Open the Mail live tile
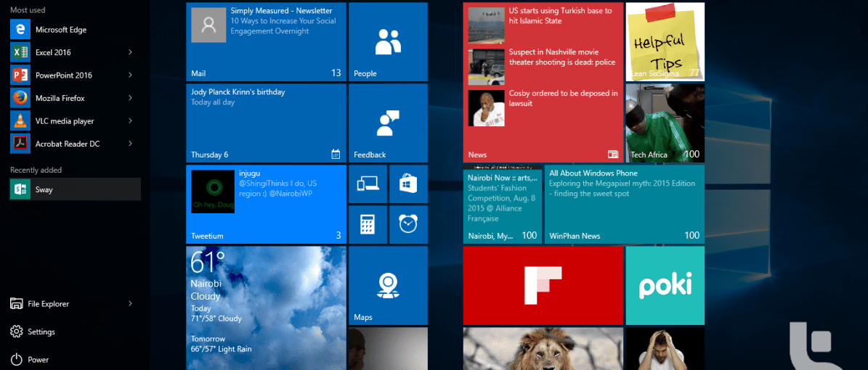Viewport: 868px width, 370px height. tap(267, 41)
